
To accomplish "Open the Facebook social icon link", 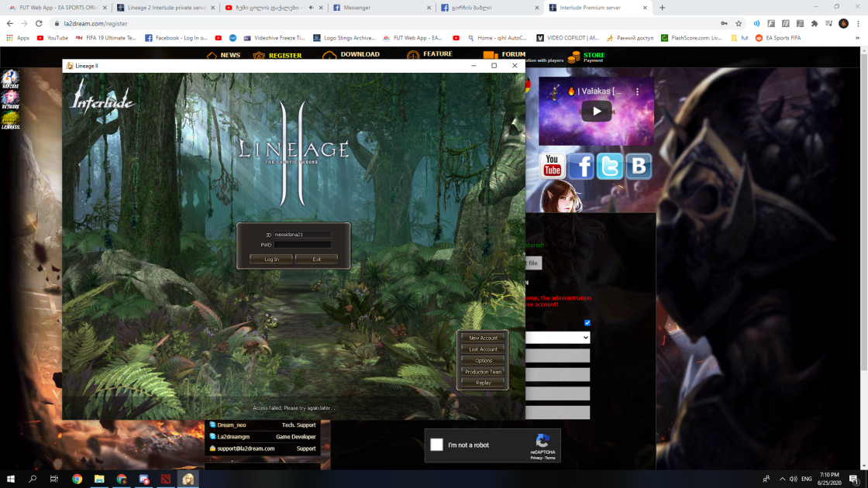I will [x=580, y=166].
